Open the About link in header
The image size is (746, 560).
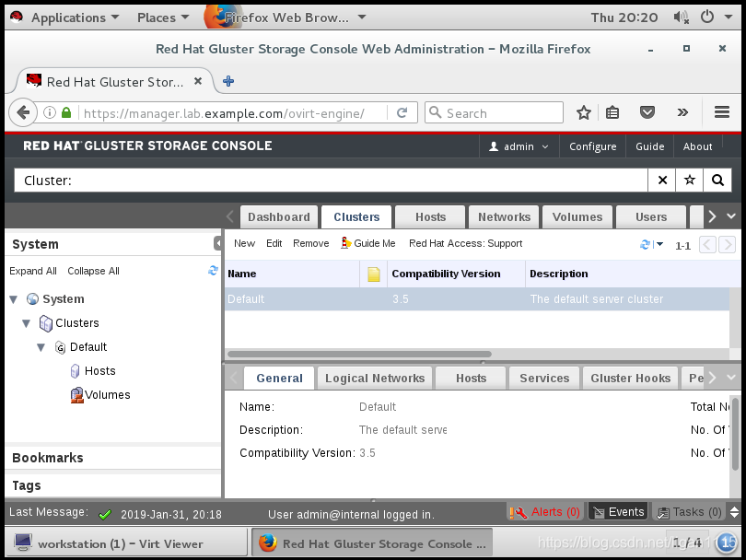click(x=697, y=146)
